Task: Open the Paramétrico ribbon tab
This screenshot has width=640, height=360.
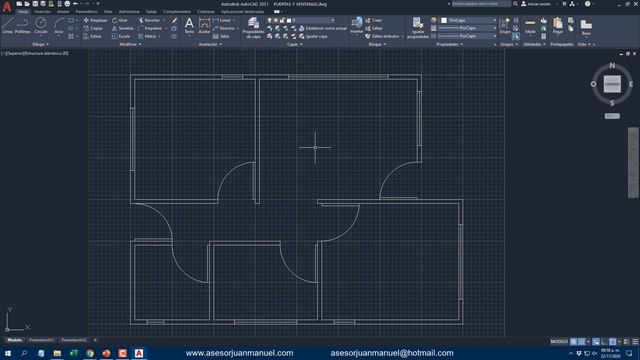Action: pyautogui.click(x=87, y=12)
